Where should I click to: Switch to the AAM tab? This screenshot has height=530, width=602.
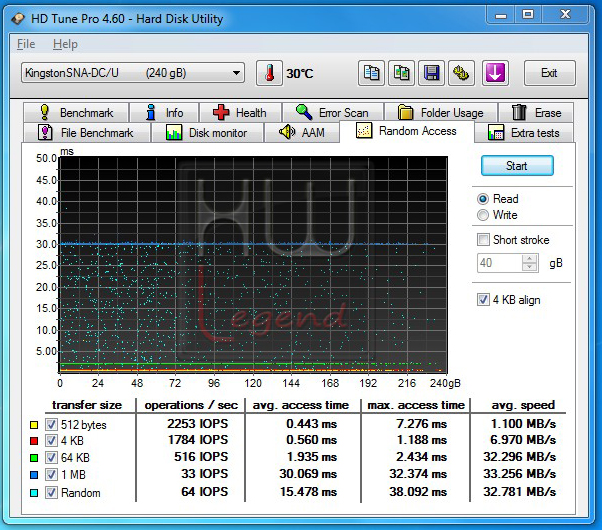click(302, 132)
